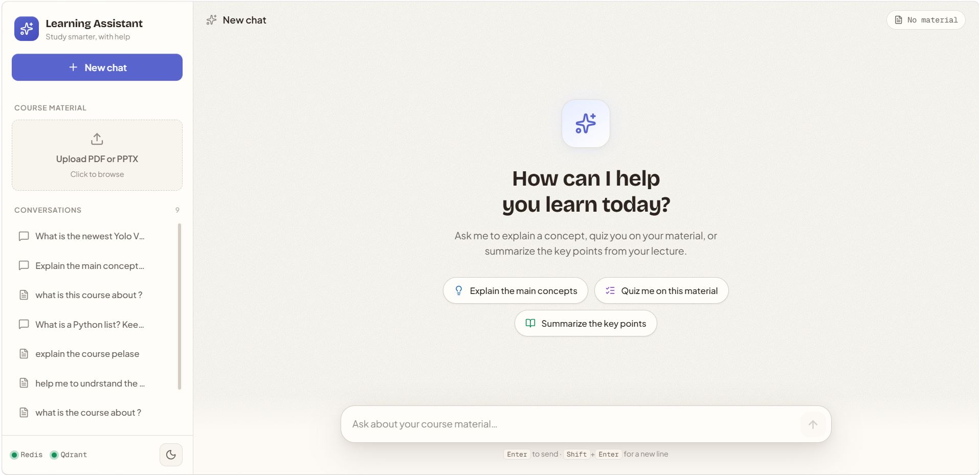The height and width of the screenshot is (475, 980).
Task: Click document icon beside 'explain the course pelase'
Action: [x=24, y=354]
